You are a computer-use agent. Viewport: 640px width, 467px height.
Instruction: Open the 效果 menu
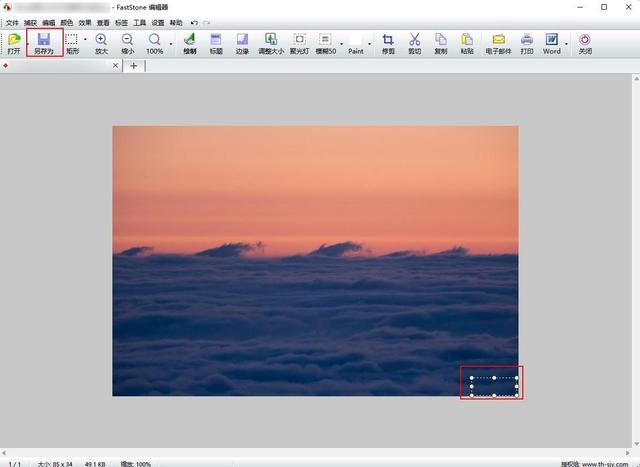coord(85,23)
